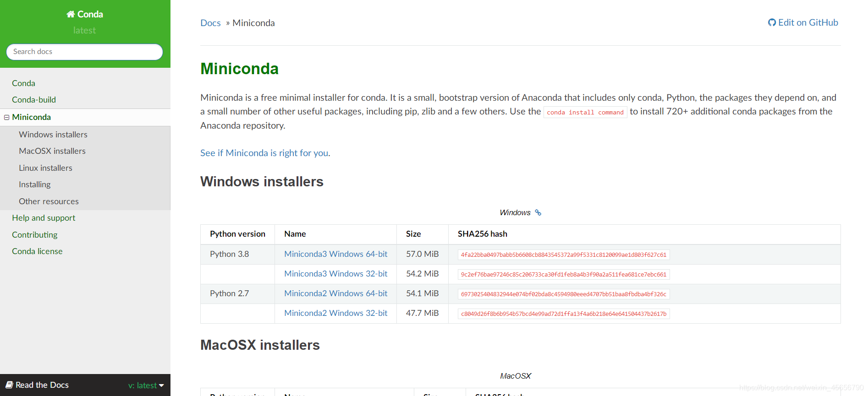Open the Installing sidebar subsection
The width and height of the screenshot is (868, 396).
35,184
